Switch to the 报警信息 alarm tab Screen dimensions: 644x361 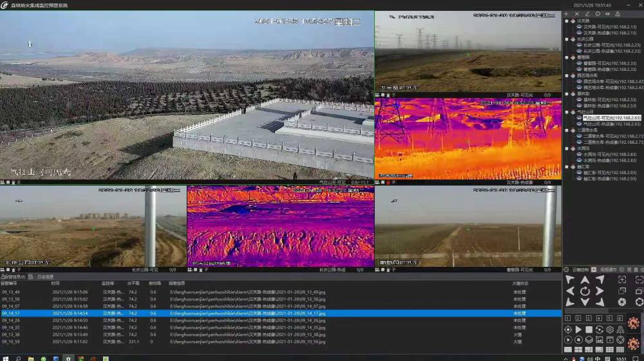(x=13, y=277)
